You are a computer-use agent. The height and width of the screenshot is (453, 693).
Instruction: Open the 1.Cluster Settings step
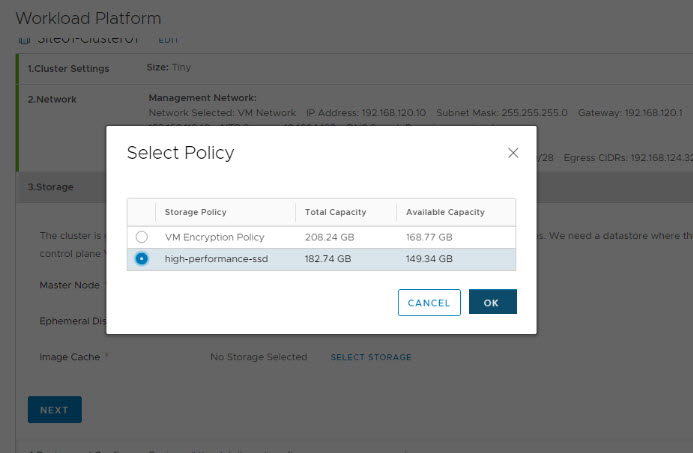pyautogui.click(x=68, y=68)
